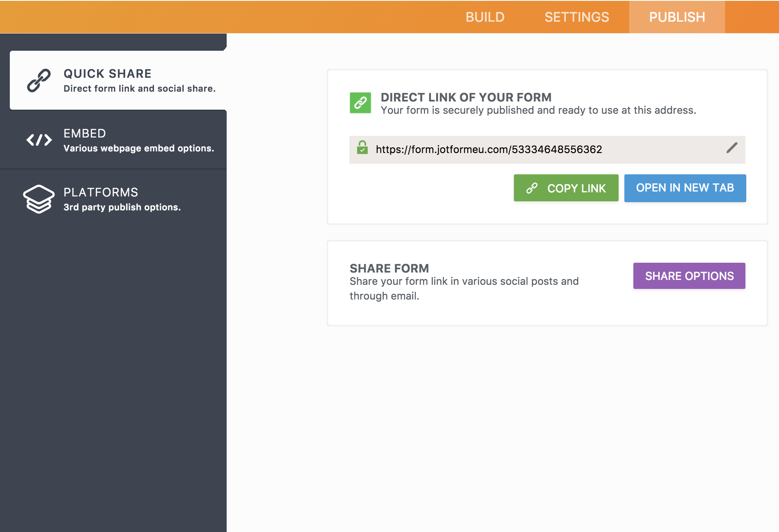Click the Quick Share chain link icon
Screen dimensions: 779x532
tap(39, 80)
